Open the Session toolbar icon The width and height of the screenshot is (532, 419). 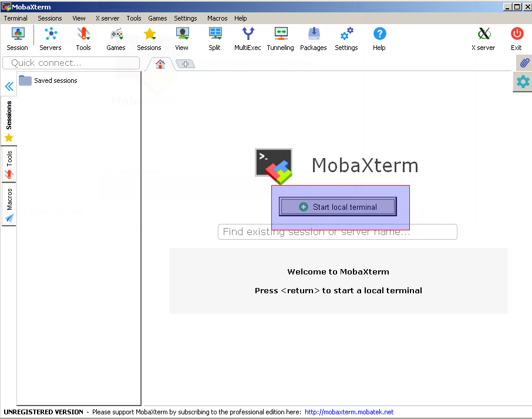(18, 39)
